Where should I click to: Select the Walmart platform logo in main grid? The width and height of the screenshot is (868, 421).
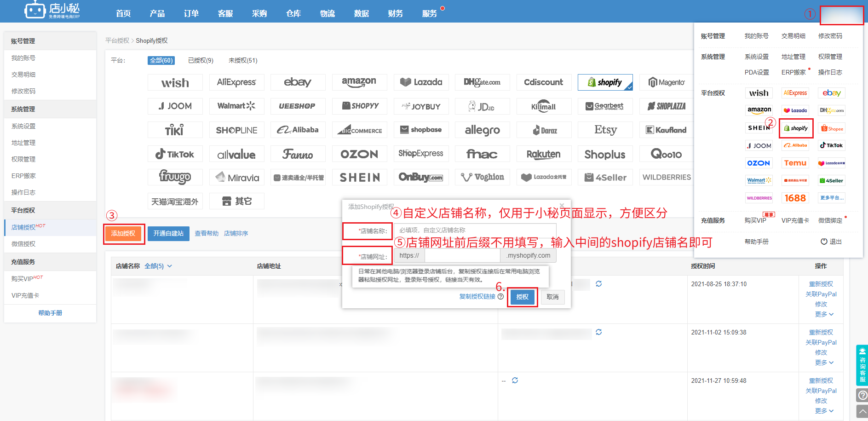(236, 106)
